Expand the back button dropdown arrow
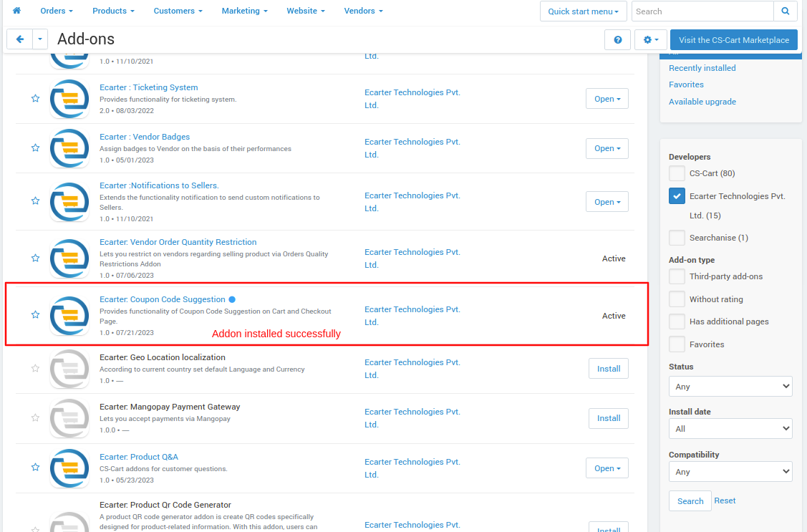The height and width of the screenshot is (532, 807). (39, 39)
